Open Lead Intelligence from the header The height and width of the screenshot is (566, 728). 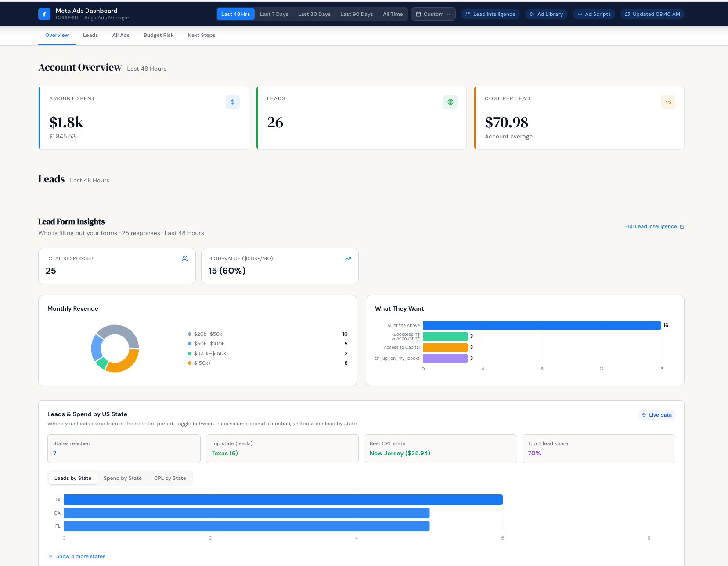click(x=490, y=14)
